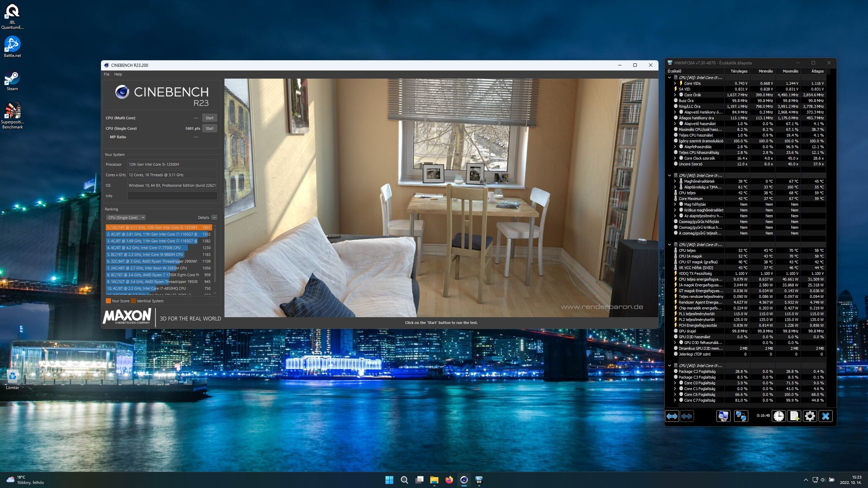
Task: Open the CPU (Single Core) ranking dropdown
Action: tap(126, 217)
